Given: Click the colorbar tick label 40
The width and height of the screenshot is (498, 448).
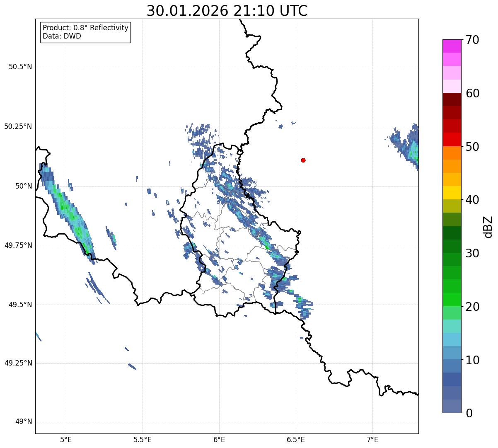Looking at the screenshot, I should click(472, 200).
